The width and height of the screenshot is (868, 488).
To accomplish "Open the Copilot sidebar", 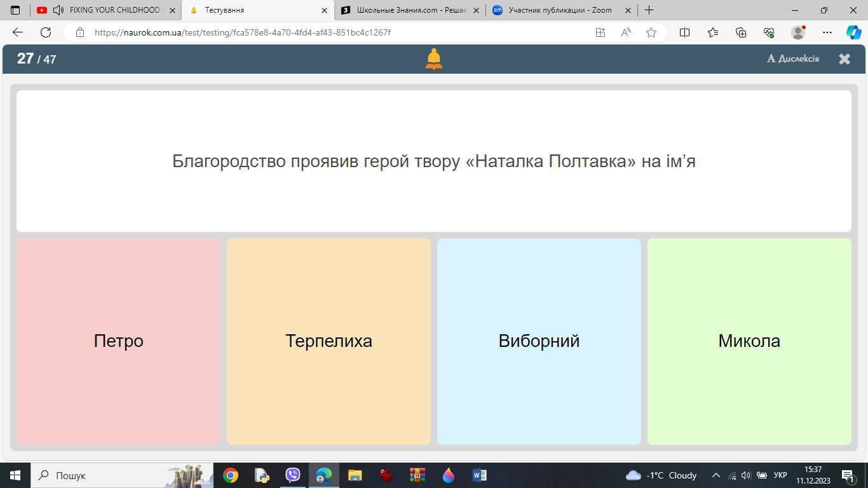I will click(853, 32).
